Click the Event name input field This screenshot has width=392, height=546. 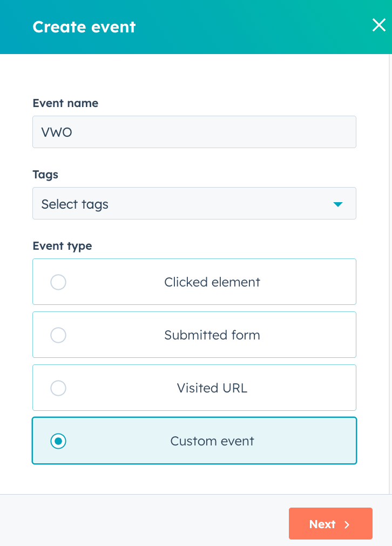[194, 132]
